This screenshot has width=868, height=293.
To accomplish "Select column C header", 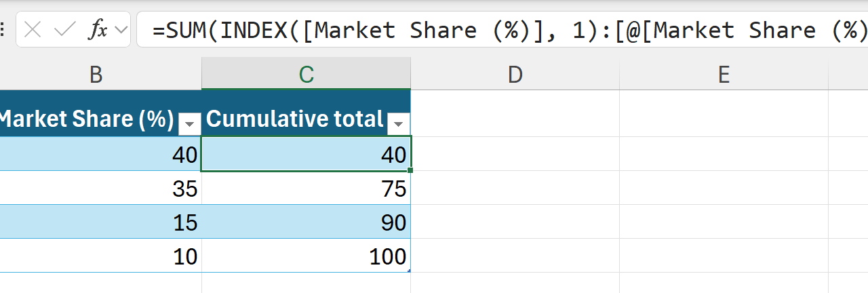I will (306, 74).
